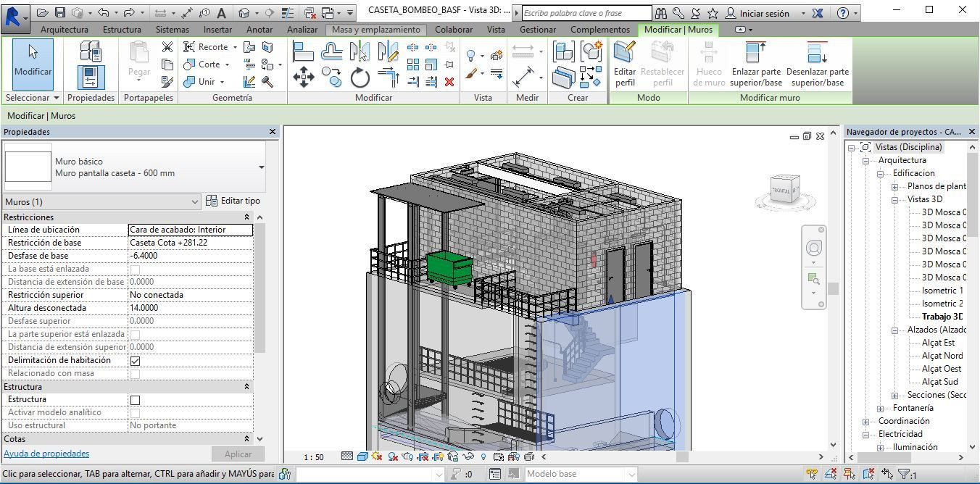Select the Mirror draw axis tool
The width and height of the screenshot is (980, 484).
pyautogui.click(x=388, y=51)
